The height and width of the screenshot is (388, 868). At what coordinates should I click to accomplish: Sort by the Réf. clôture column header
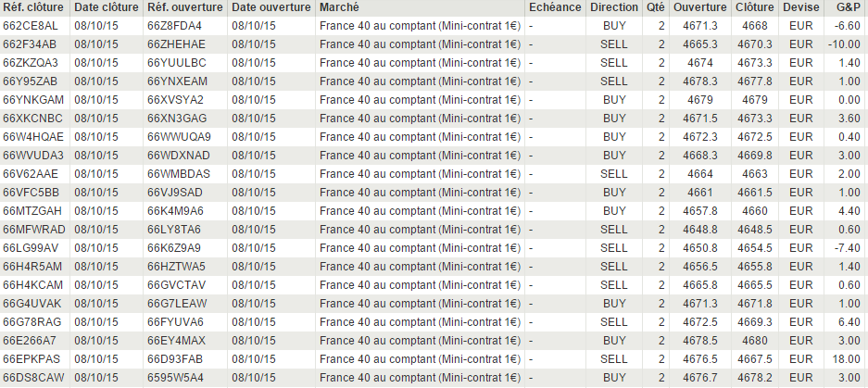click(x=33, y=7)
